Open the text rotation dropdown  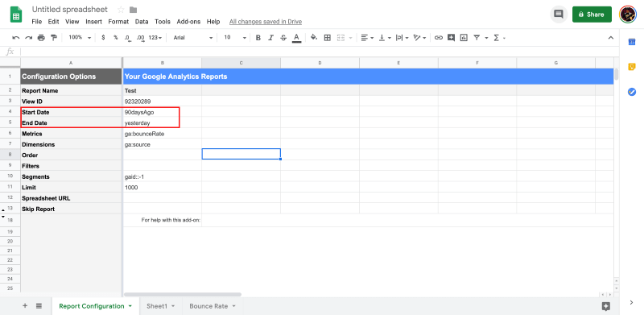[419, 38]
